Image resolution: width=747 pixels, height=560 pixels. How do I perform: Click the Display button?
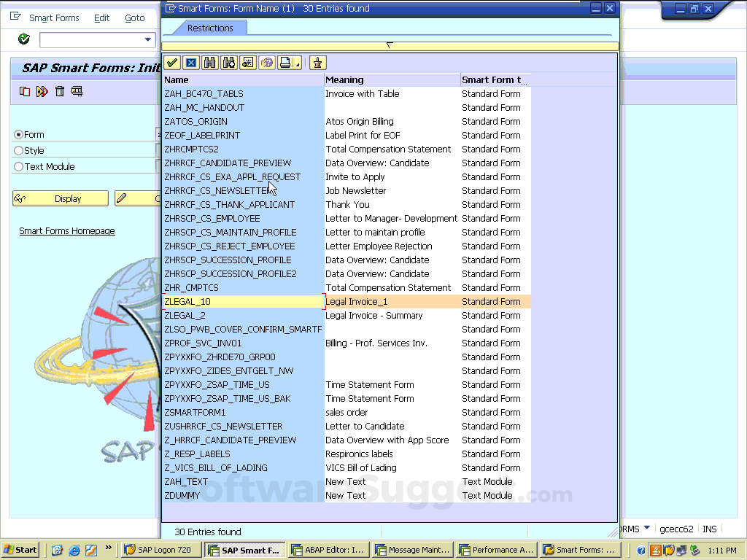(61, 198)
